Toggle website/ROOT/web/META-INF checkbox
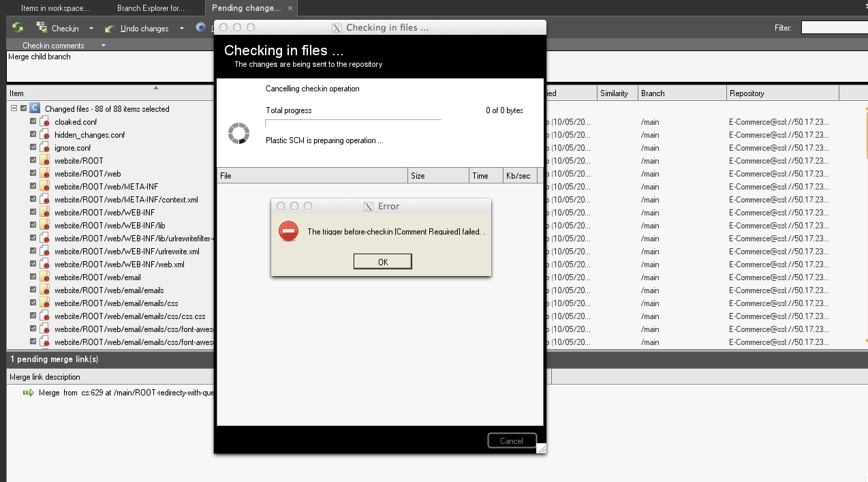This screenshot has width=868, height=482. (x=33, y=186)
